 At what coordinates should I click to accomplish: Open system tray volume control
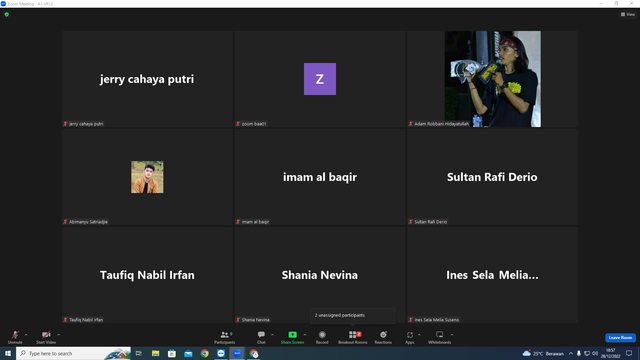tap(595, 353)
